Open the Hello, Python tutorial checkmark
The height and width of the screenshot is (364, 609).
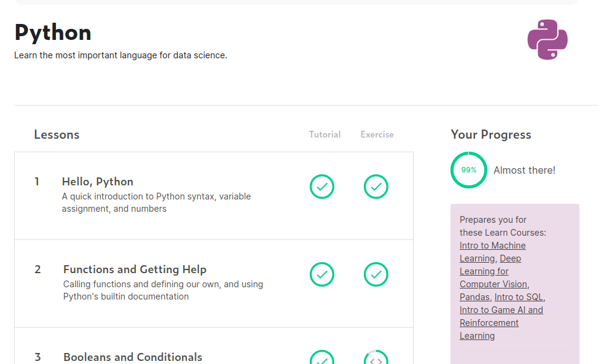[x=321, y=187]
